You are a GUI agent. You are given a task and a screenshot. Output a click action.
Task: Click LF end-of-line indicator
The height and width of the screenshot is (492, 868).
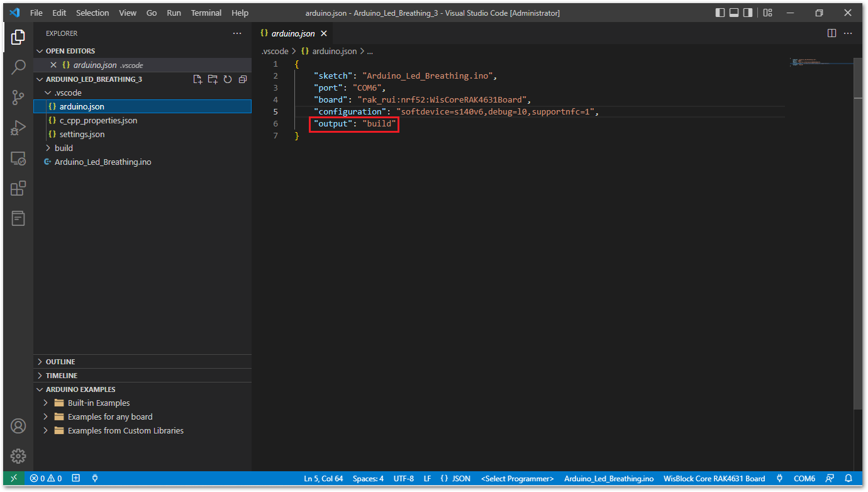[x=428, y=478]
